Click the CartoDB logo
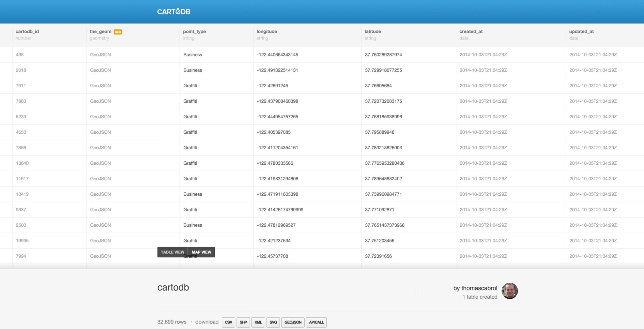 173,12
